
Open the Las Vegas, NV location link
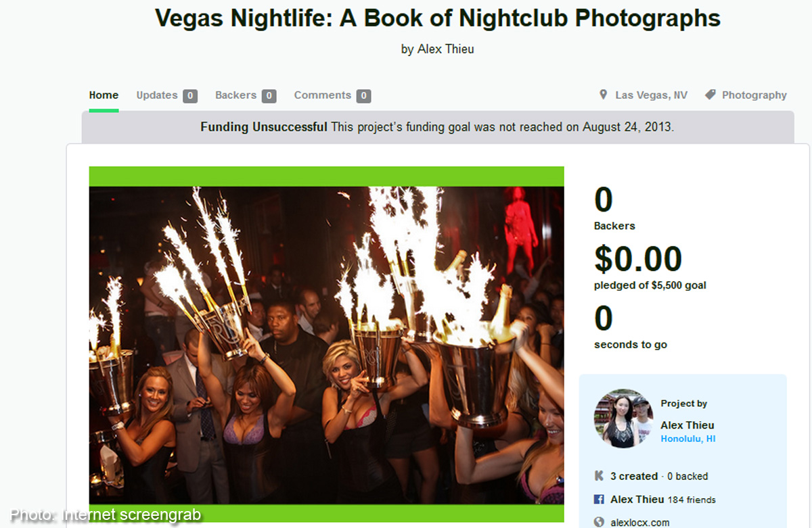651,95
